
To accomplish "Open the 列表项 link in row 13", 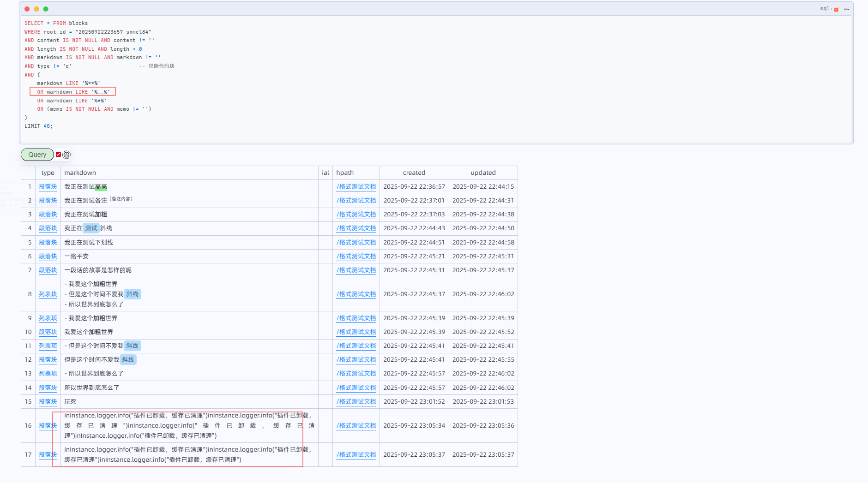I will (48, 374).
